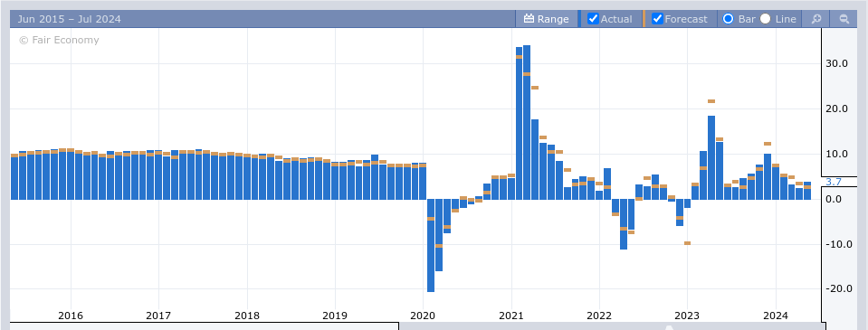This screenshot has height=330, width=868.
Task: Click the 2020 year label on axis
Action: point(423,316)
